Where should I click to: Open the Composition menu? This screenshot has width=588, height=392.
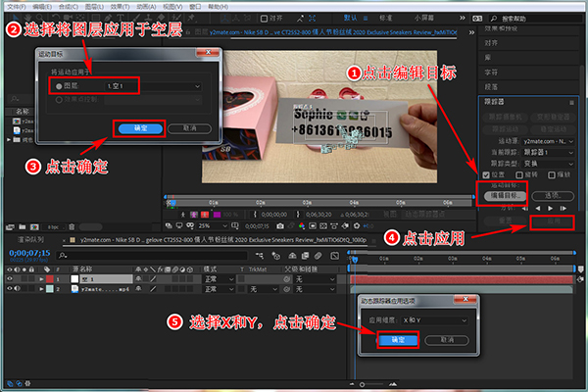(69, 7)
